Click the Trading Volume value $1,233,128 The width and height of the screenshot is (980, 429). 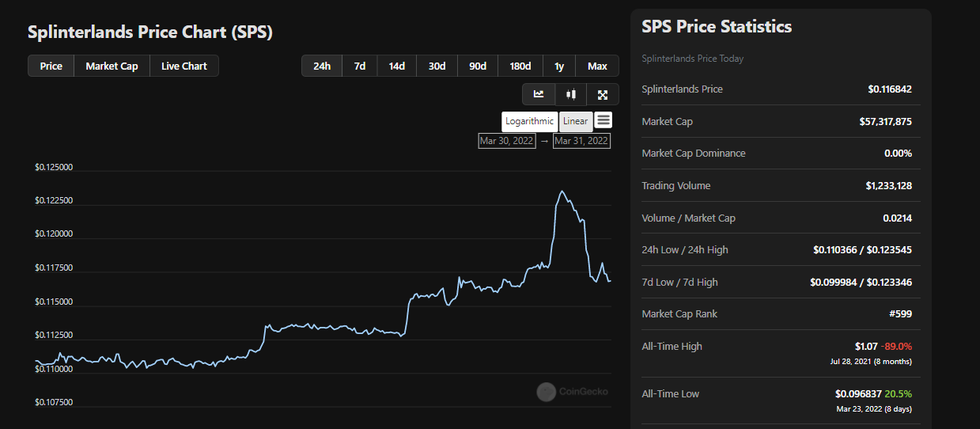tap(888, 186)
